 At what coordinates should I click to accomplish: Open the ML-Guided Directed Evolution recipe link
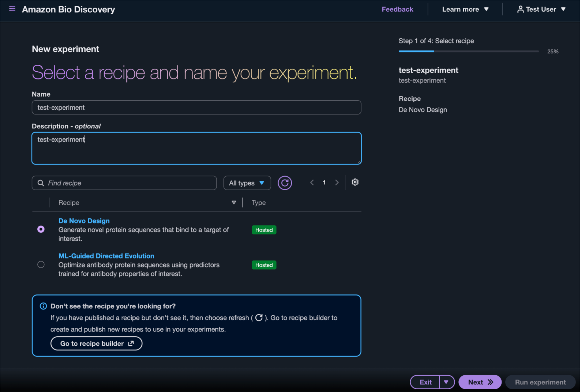[x=106, y=256]
